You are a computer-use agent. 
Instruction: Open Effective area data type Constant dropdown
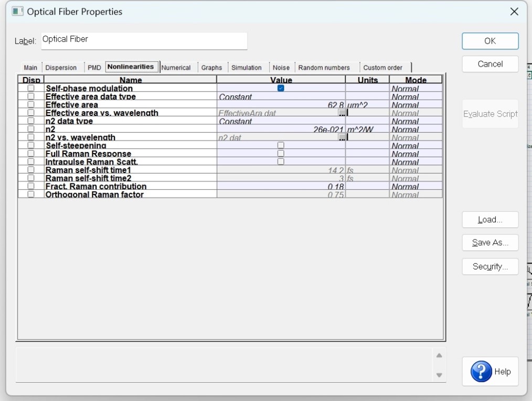pyautogui.click(x=281, y=96)
